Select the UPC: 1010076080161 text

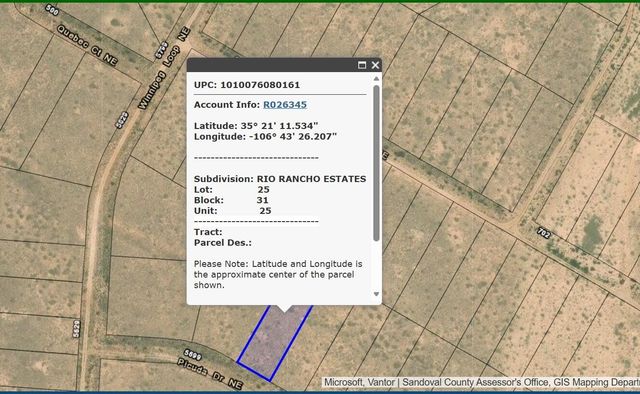coord(247,85)
